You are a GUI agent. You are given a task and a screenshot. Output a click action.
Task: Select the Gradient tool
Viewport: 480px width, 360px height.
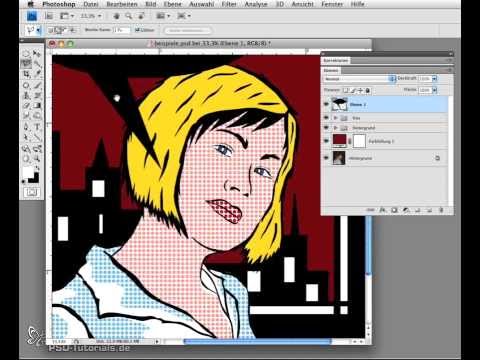click(37, 106)
